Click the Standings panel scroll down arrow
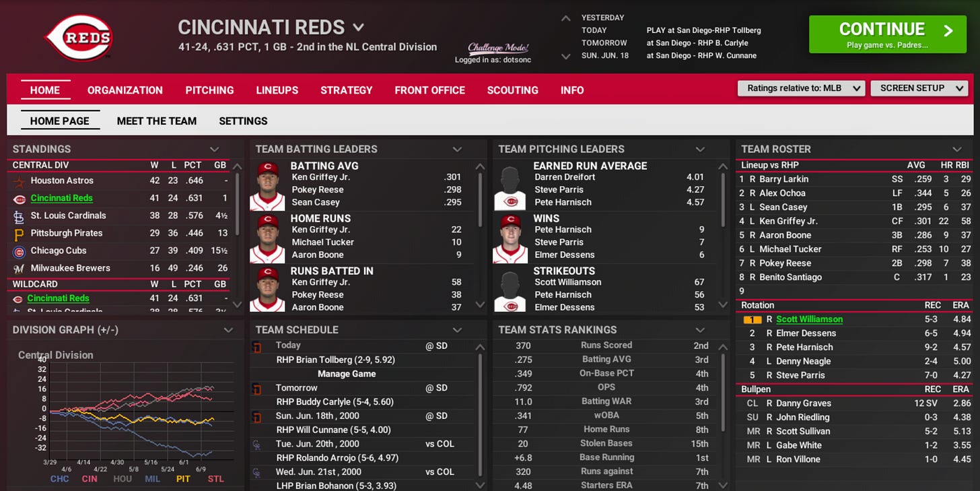Image resolution: width=980 pixels, height=491 pixels. tap(237, 304)
